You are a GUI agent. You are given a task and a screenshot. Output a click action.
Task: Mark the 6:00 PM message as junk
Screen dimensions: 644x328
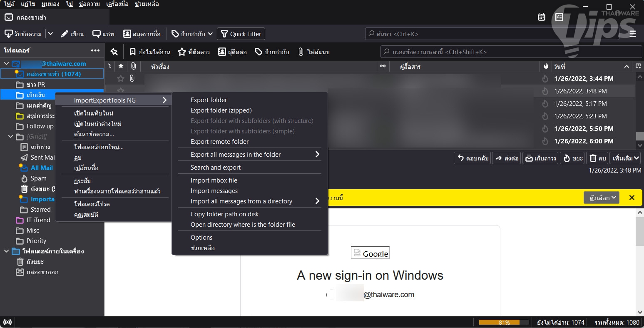[x=545, y=141]
